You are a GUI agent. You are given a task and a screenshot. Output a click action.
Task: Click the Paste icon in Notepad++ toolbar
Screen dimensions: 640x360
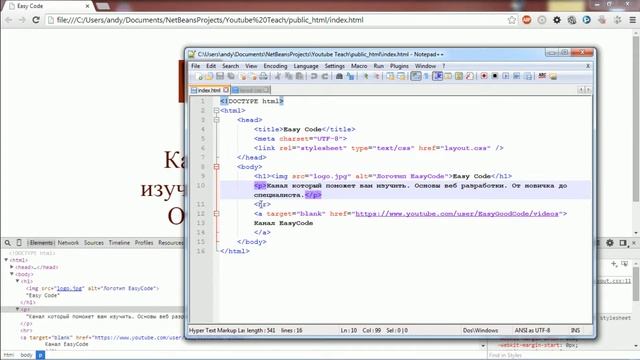[x=299, y=76]
